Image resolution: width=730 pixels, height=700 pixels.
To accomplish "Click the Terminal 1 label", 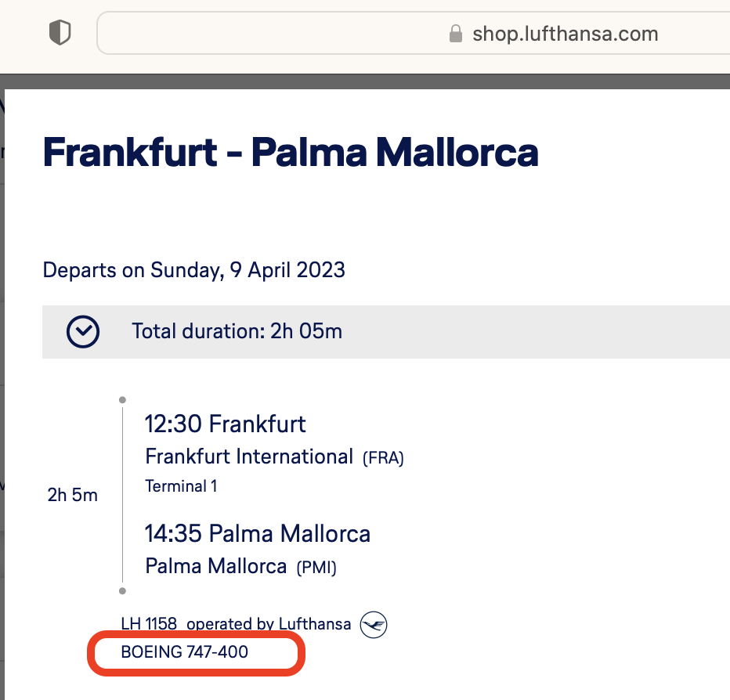I will [181, 486].
